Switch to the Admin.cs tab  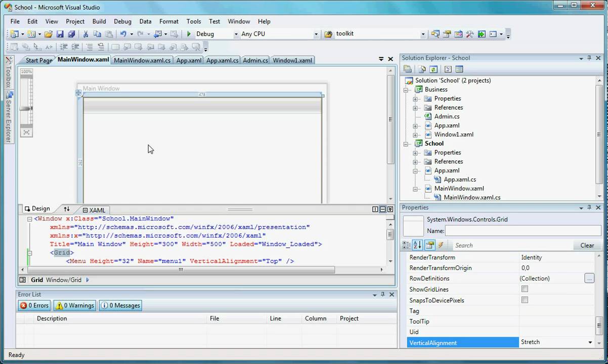coord(255,60)
